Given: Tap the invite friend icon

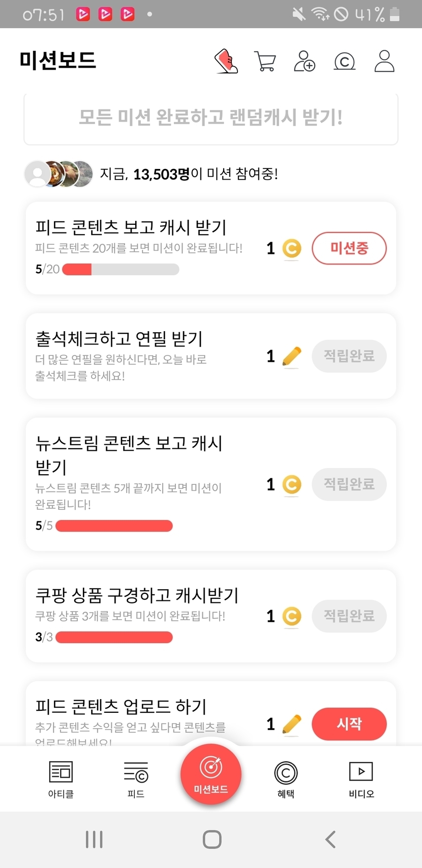Looking at the screenshot, I should [x=305, y=62].
